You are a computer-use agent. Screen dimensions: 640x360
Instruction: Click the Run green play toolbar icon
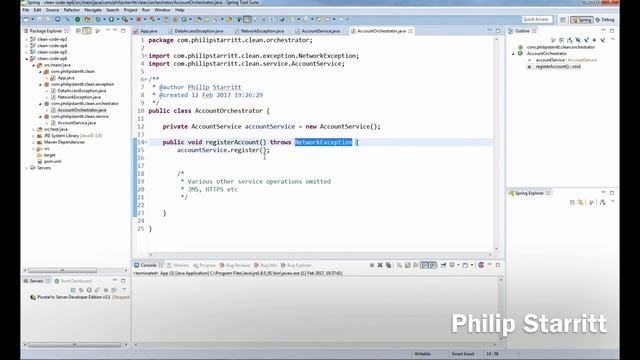[111, 19]
